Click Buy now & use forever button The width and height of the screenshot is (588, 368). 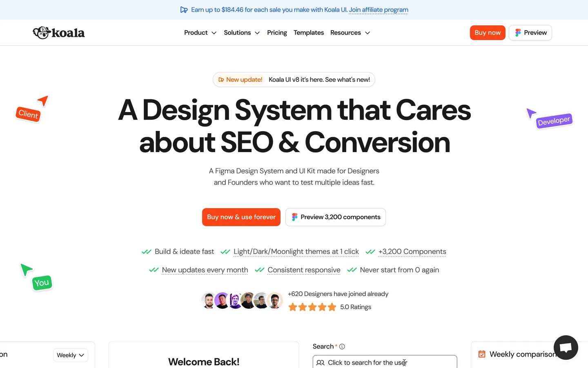click(x=241, y=217)
